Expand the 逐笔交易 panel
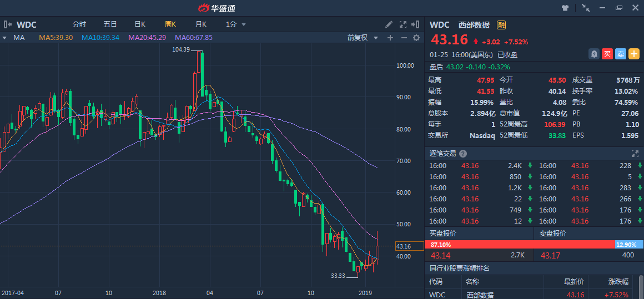 tap(635, 154)
